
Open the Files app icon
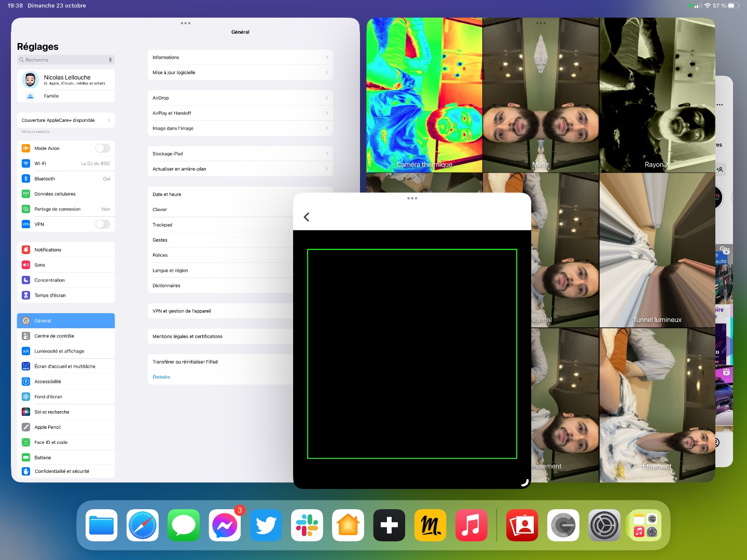[102, 525]
